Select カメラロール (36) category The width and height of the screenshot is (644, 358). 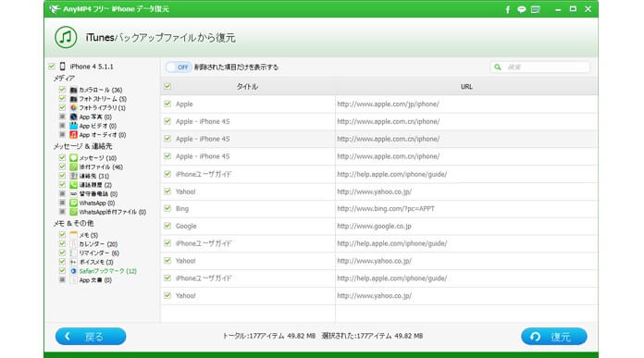point(101,90)
